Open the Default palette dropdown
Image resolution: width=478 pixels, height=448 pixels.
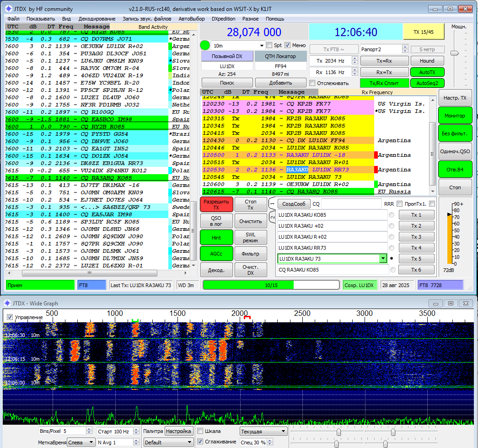click(168, 442)
